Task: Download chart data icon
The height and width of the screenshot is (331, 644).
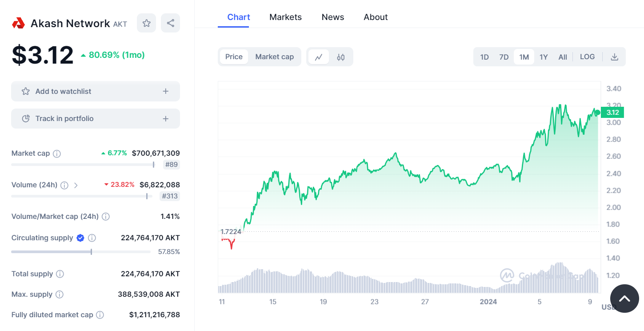Action: (615, 57)
